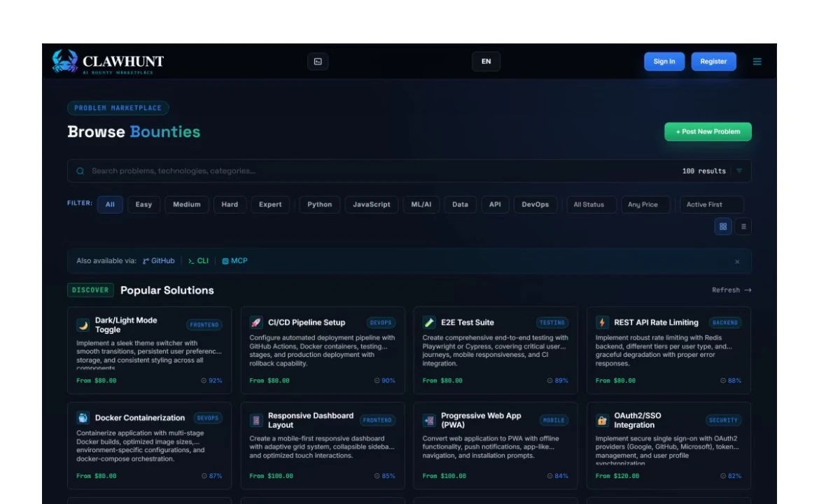Select the DevOps category filter
The width and height of the screenshot is (819, 504).
coord(535,204)
